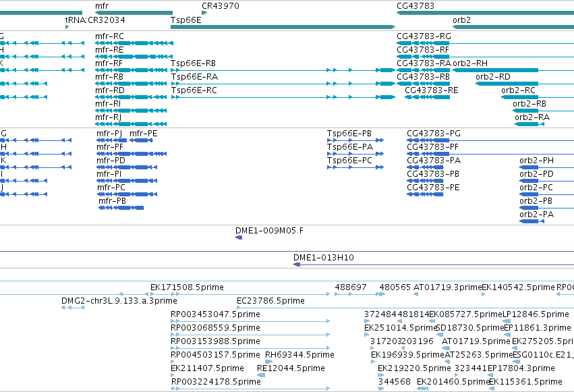Select transcript mfr-RI

coord(131,111)
